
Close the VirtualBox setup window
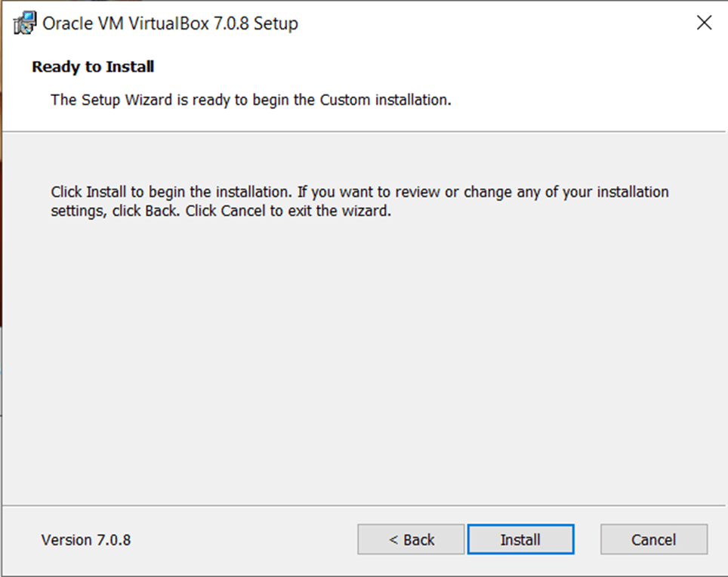pyautogui.click(x=704, y=23)
